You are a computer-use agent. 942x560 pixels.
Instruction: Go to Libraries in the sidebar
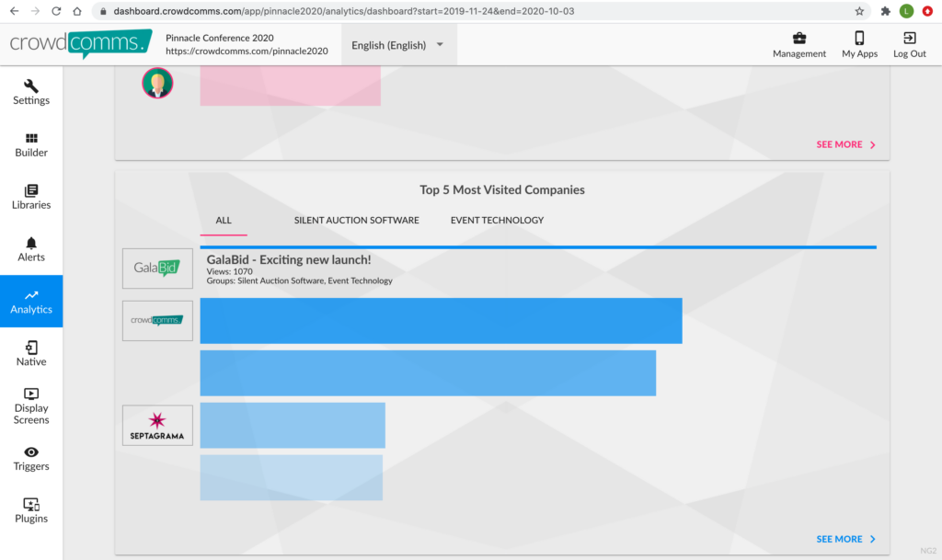(x=31, y=191)
